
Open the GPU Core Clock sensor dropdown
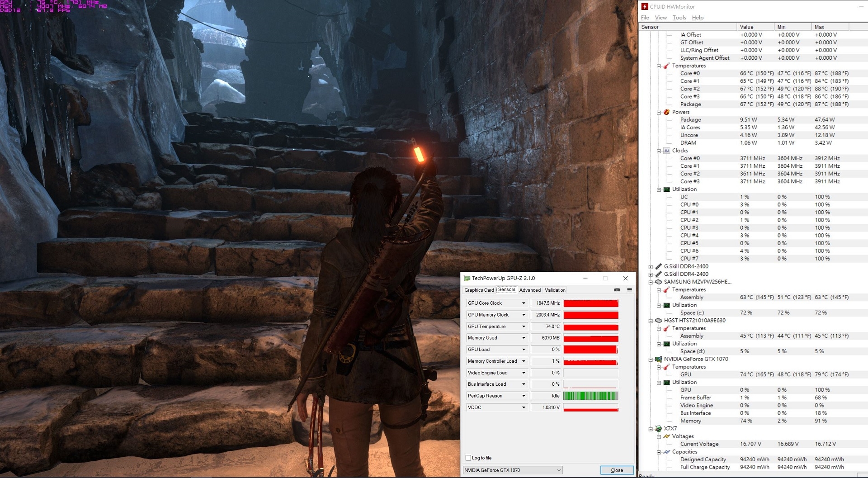[524, 303]
